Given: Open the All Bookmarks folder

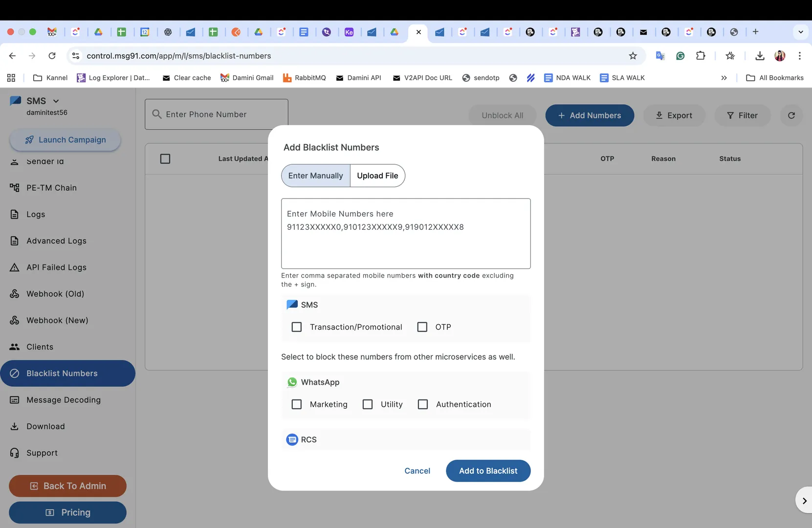Looking at the screenshot, I should [x=775, y=78].
